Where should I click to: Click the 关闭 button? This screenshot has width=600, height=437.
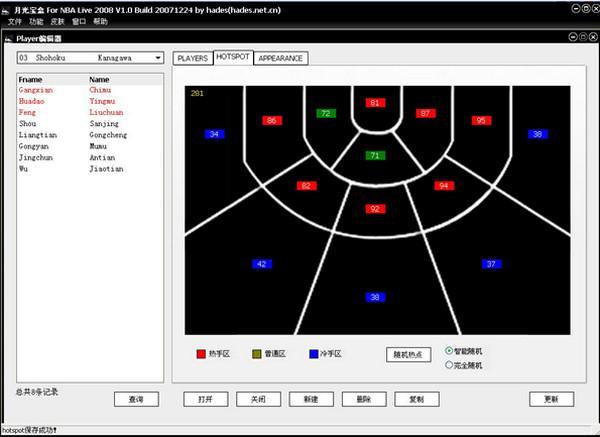tap(258, 399)
